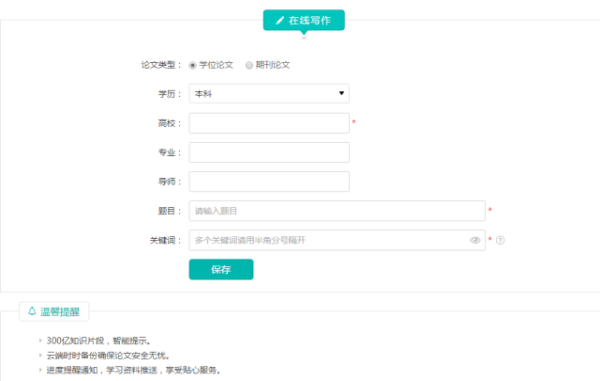Click into the 专业 input field

[x=269, y=152]
